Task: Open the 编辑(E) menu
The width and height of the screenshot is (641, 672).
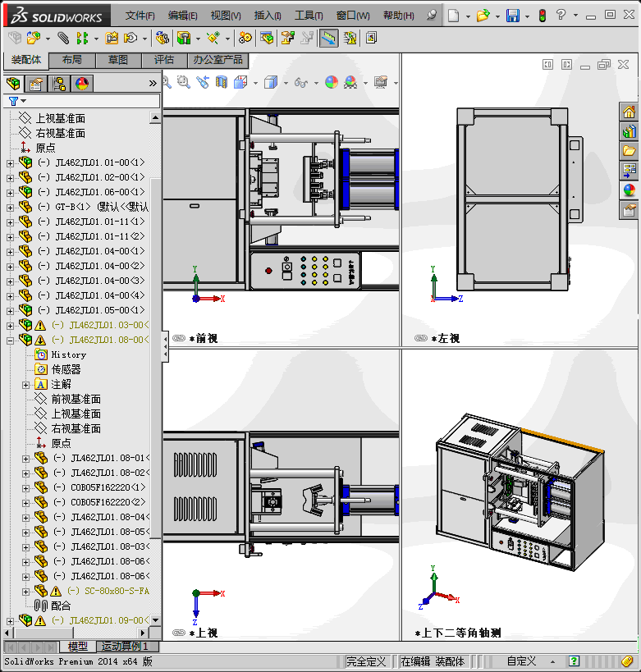Action: tap(183, 16)
